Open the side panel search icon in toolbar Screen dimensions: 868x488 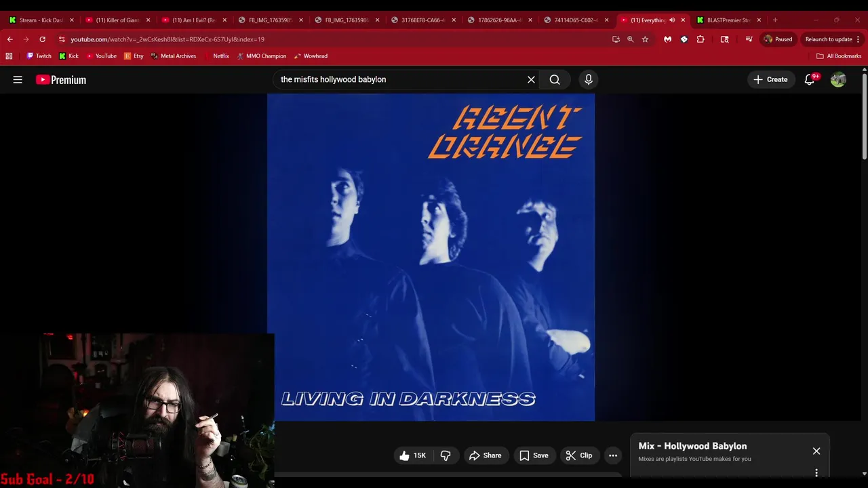tap(724, 39)
